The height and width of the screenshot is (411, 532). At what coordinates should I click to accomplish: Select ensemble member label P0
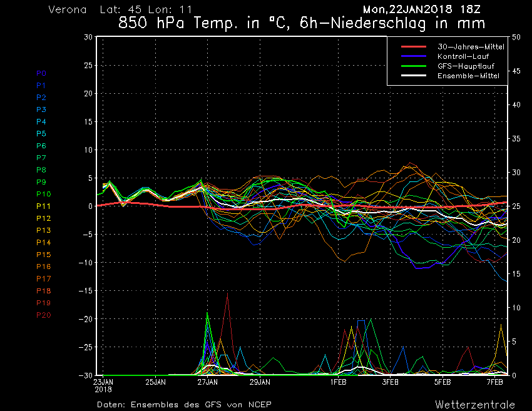(x=41, y=73)
